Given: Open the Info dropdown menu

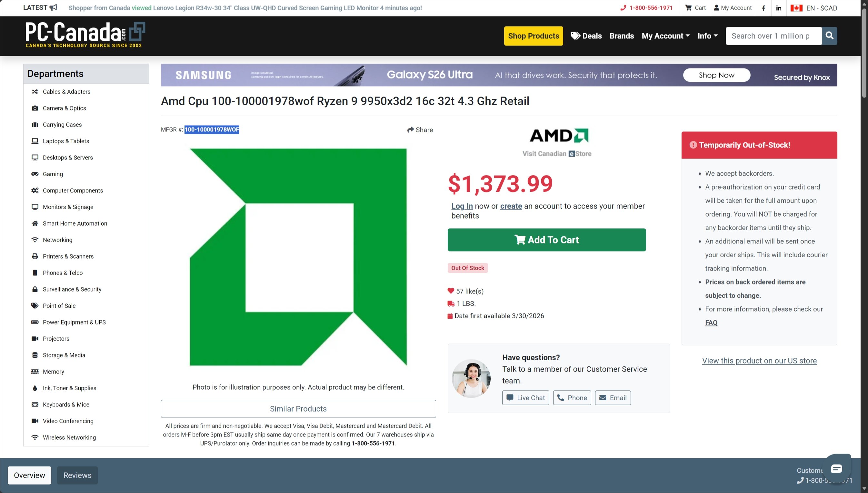Looking at the screenshot, I should (707, 36).
